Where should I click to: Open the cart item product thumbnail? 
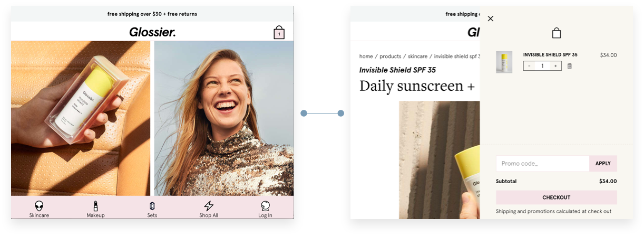(x=504, y=62)
